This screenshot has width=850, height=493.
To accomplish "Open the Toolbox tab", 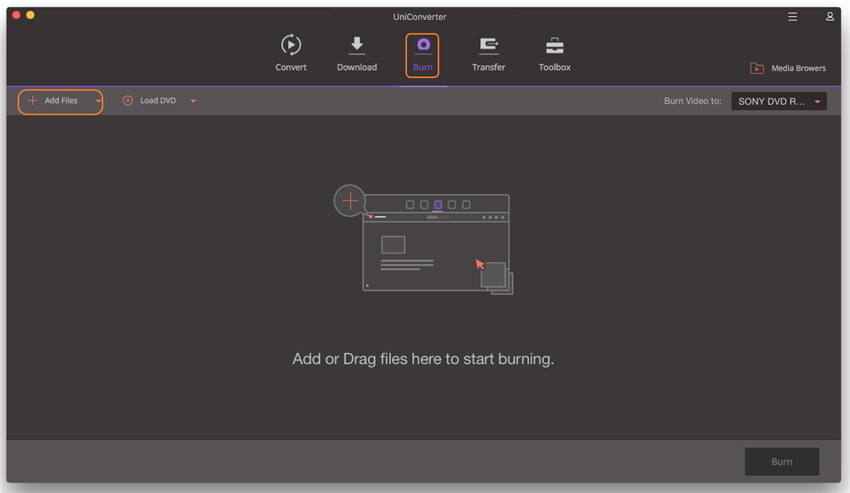I will point(555,53).
